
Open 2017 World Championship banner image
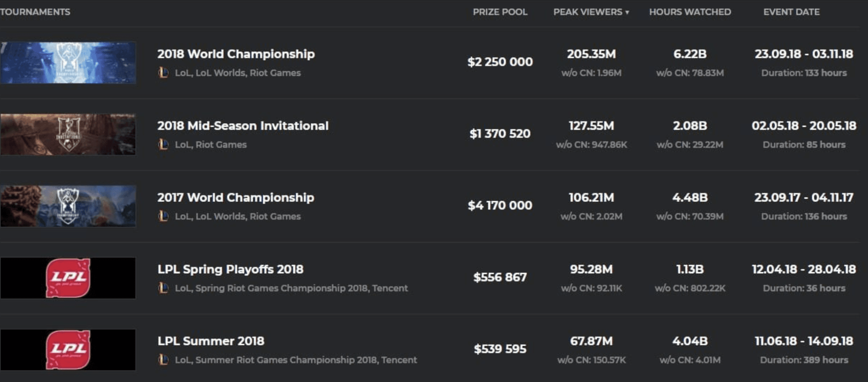pyautogui.click(x=68, y=206)
